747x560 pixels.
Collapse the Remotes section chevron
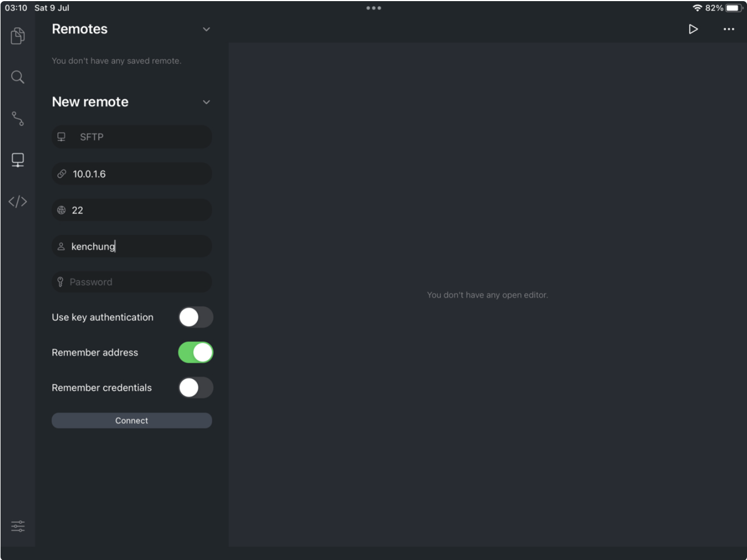pos(206,29)
